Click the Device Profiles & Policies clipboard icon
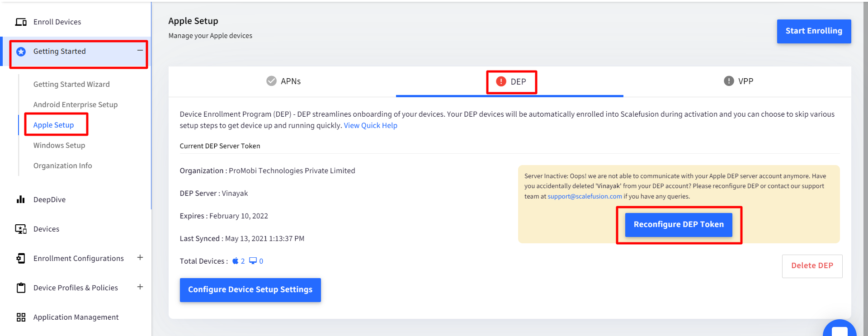Image resolution: width=868 pixels, height=336 pixels. [21, 288]
